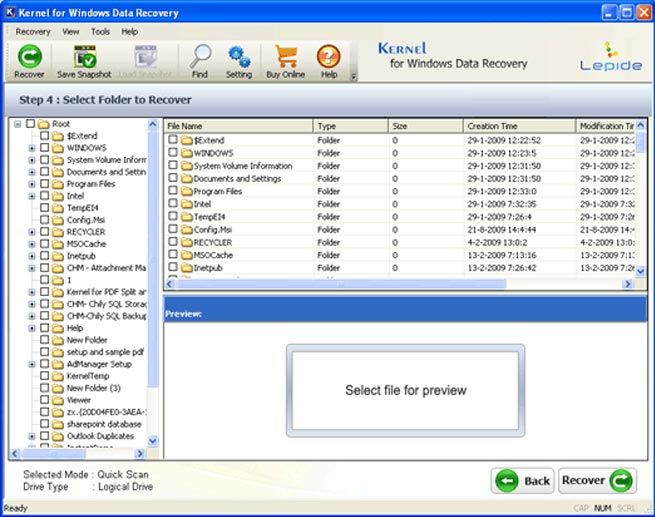The image size is (655, 517).
Task: Check the Outlook Duplicates checkbox in tree
Action: pos(45,436)
